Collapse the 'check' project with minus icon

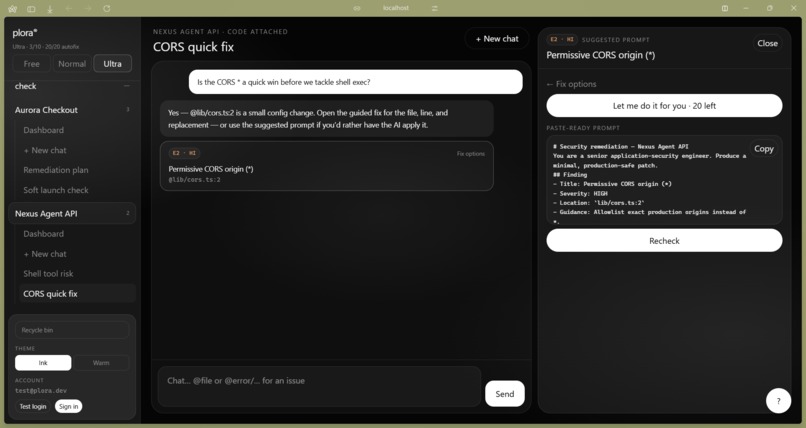click(x=127, y=86)
